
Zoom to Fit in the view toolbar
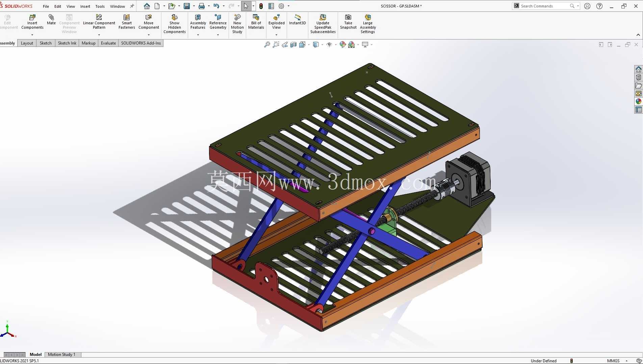pyautogui.click(x=267, y=45)
